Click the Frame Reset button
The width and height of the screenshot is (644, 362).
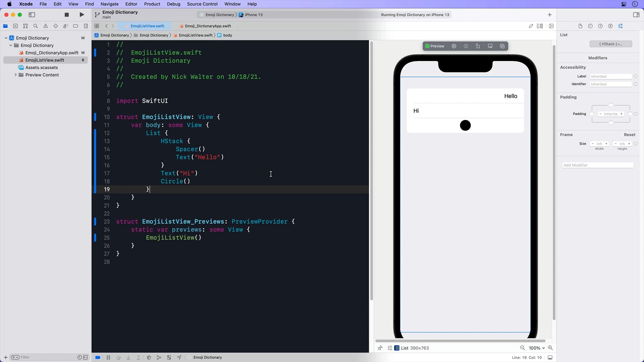click(630, 135)
